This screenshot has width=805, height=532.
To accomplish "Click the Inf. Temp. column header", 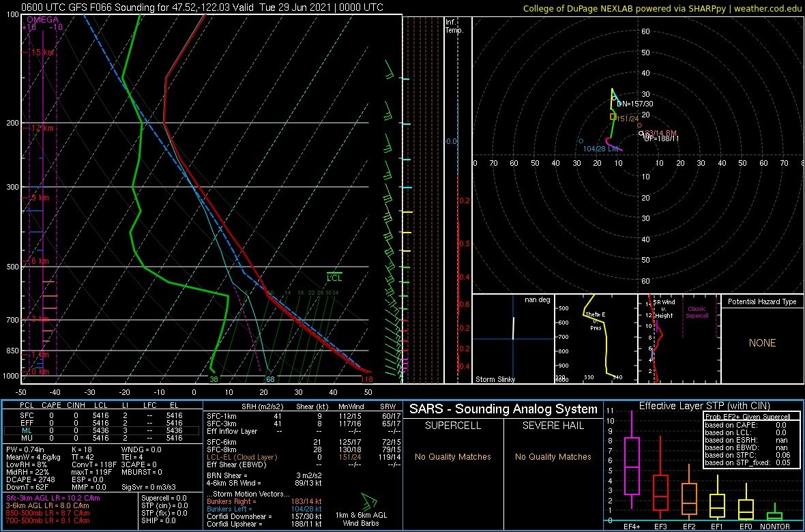I will 455,26.
